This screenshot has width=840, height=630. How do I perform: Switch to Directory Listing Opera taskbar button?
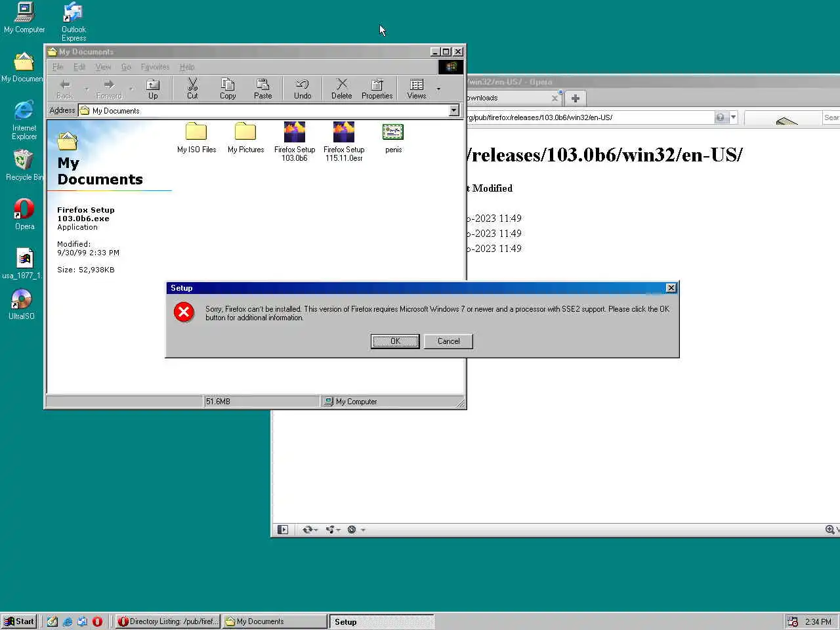(x=168, y=621)
